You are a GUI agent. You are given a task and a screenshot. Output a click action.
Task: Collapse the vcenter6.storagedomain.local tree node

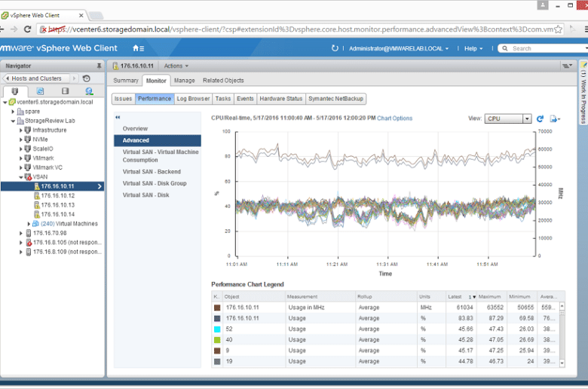click(x=5, y=102)
